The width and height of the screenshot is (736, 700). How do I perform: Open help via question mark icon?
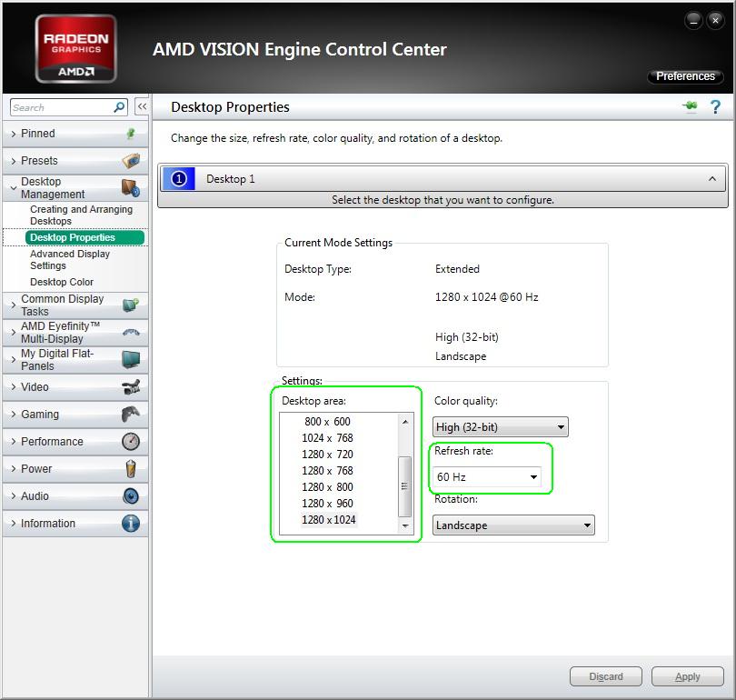[715, 107]
